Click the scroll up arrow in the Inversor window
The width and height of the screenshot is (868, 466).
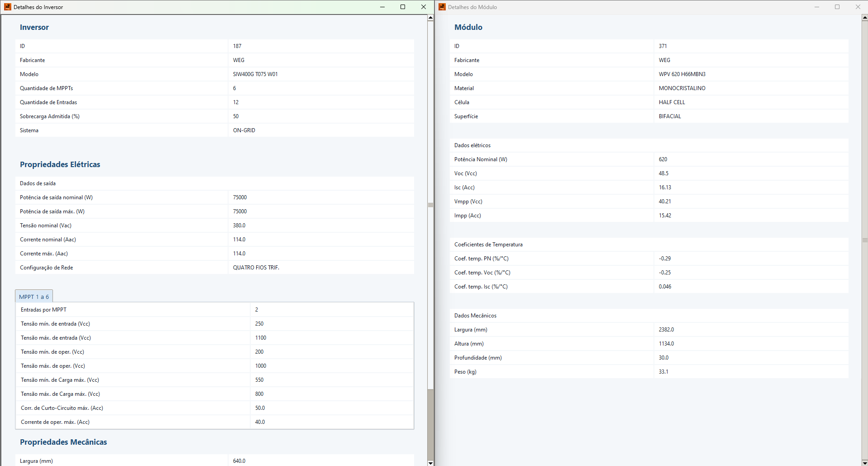(x=430, y=18)
